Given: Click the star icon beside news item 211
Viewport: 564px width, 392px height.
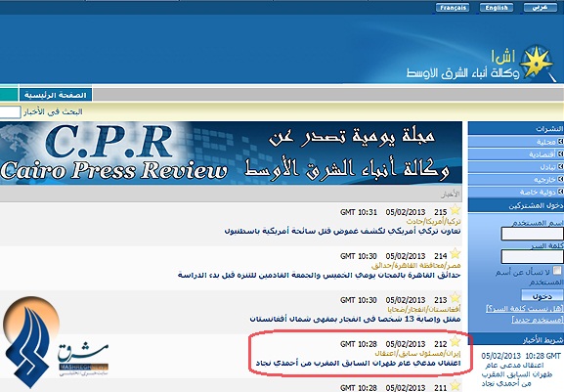Looking at the screenshot, I should [456, 385].
